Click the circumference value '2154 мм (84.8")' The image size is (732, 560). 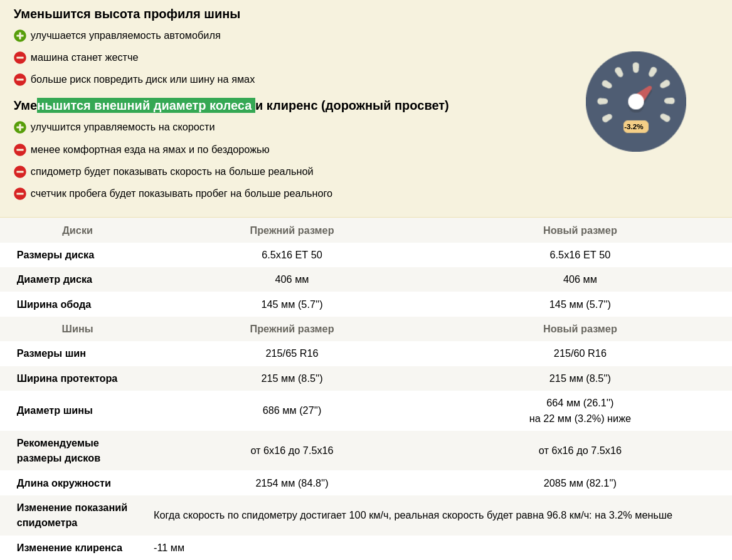(x=292, y=483)
